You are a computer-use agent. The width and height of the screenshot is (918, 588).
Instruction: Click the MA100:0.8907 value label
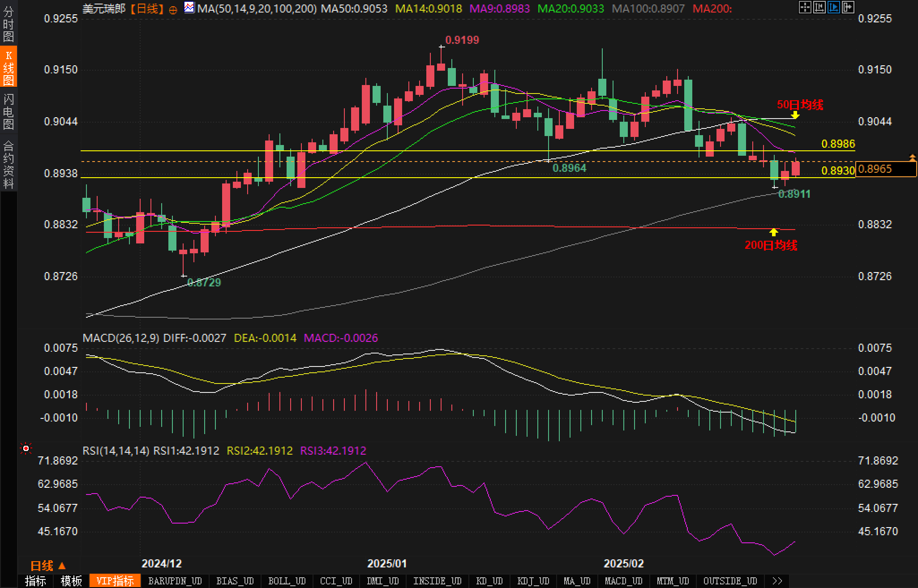(x=648, y=9)
